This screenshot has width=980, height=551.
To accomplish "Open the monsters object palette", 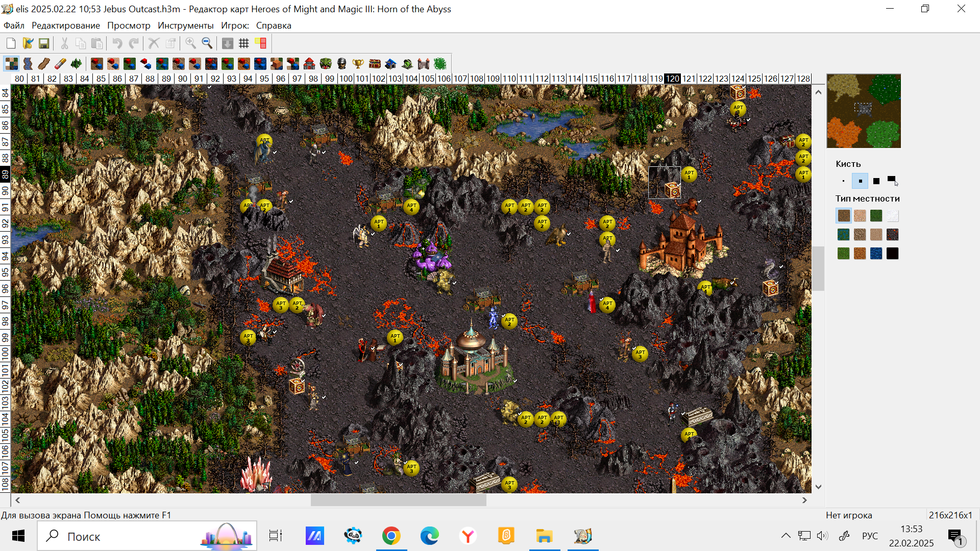I will tap(326, 64).
